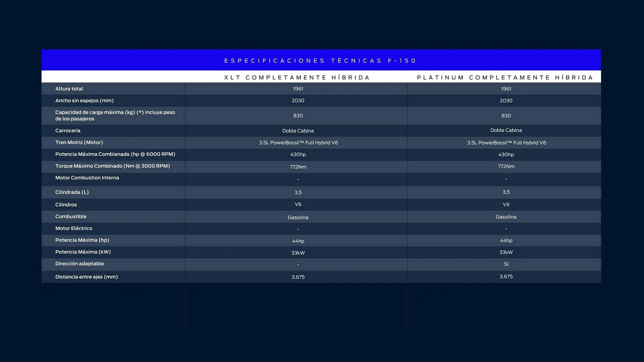Click the Dirección adaptable row label
This screenshot has height=362, width=644.
click(79, 264)
